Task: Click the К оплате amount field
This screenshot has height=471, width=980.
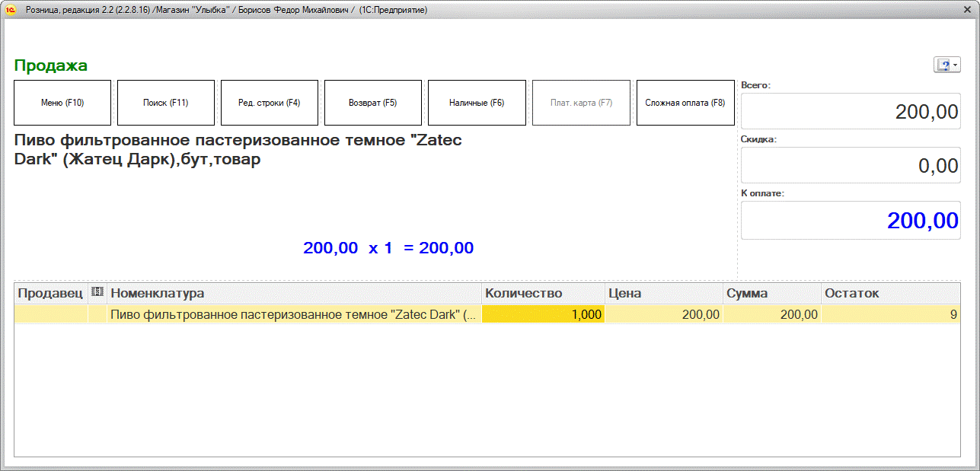Action: pyautogui.click(x=851, y=221)
